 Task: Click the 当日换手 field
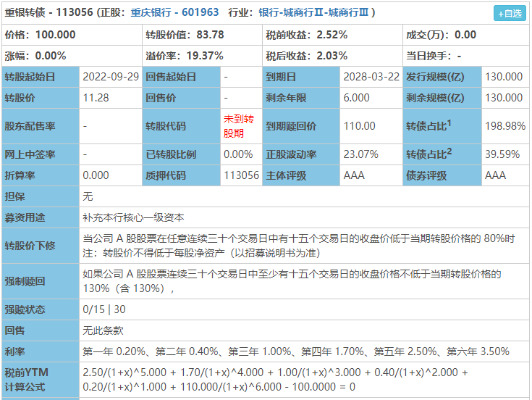[466, 56]
